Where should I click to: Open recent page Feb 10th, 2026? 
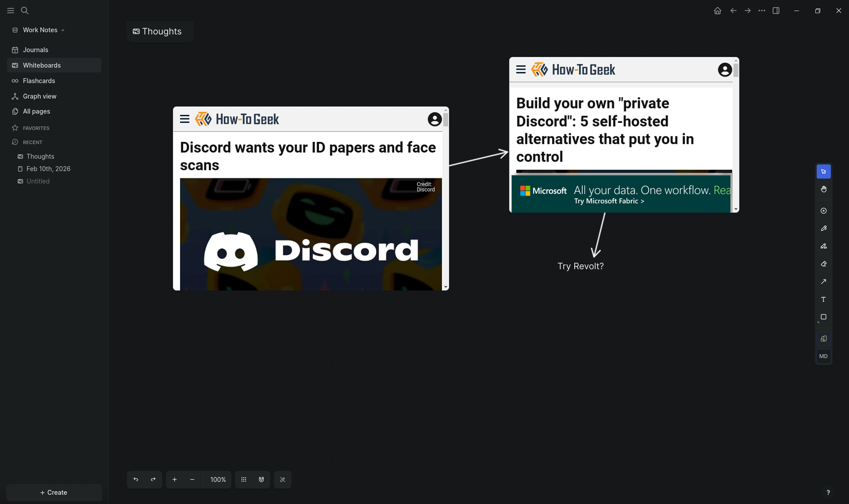(48, 169)
